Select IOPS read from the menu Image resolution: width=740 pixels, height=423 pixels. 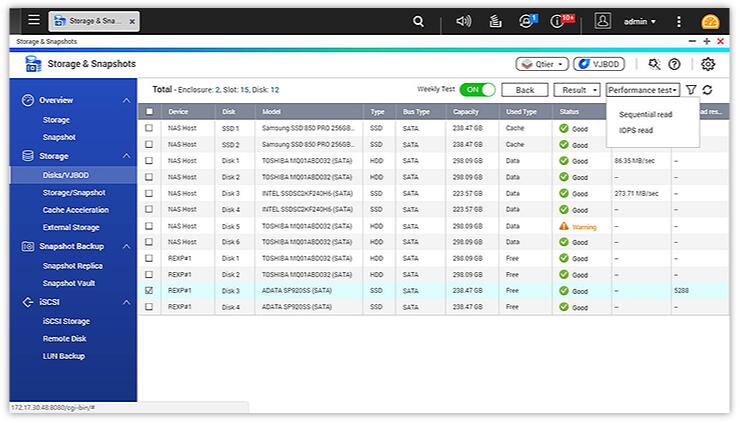pos(636,130)
